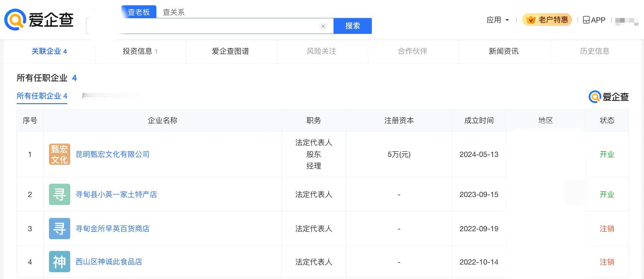Open company link 西山区神诚此食品店
644x279 pixels.
(109, 262)
